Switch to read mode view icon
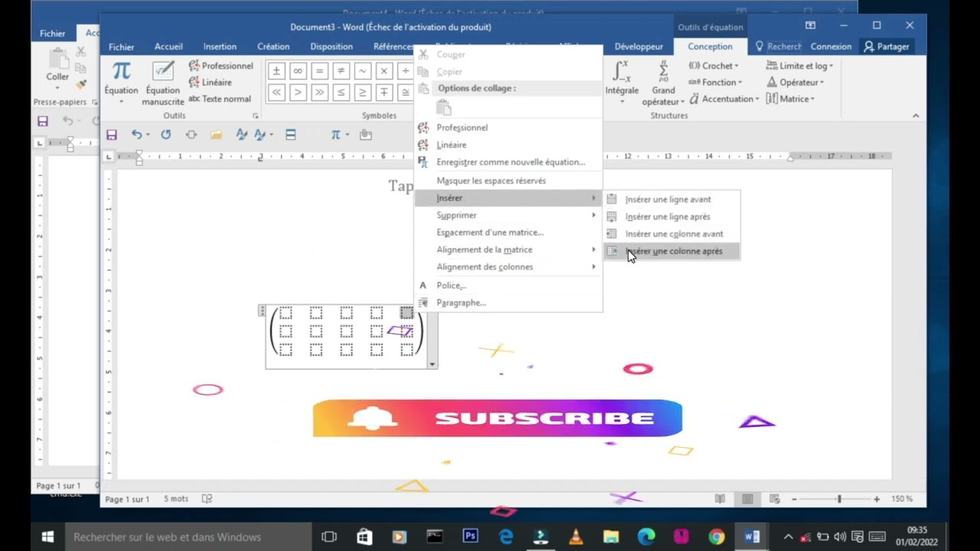 pyautogui.click(x=720, y=499)
